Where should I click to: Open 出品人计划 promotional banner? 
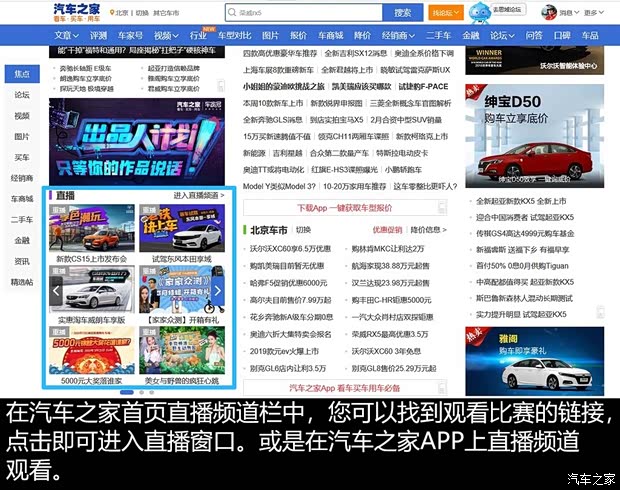(x=137, y=142)
